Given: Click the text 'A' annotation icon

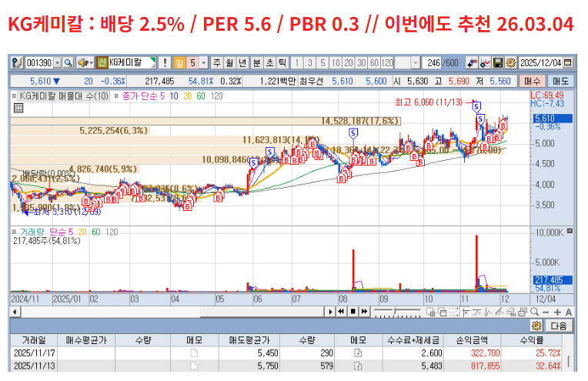Looking at the screenshot, I should pyautogui.click(x=569, y=312).
